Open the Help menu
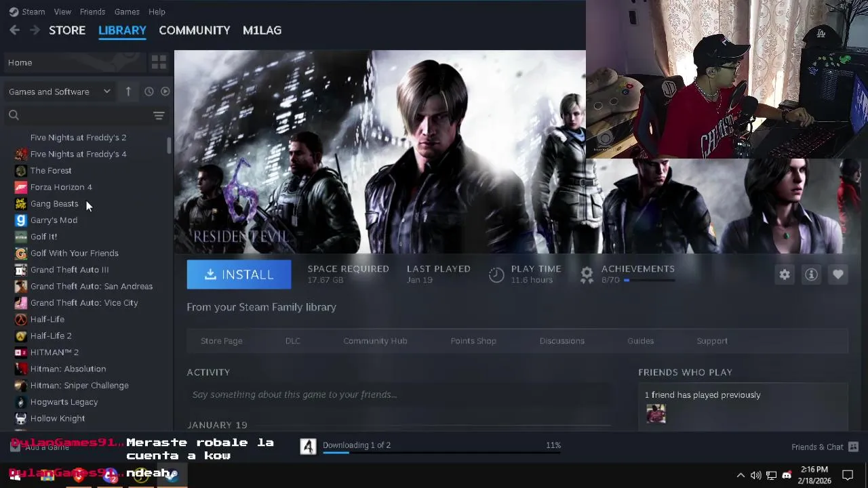This screenshot has height=488, width=868. tap(157, 12)
